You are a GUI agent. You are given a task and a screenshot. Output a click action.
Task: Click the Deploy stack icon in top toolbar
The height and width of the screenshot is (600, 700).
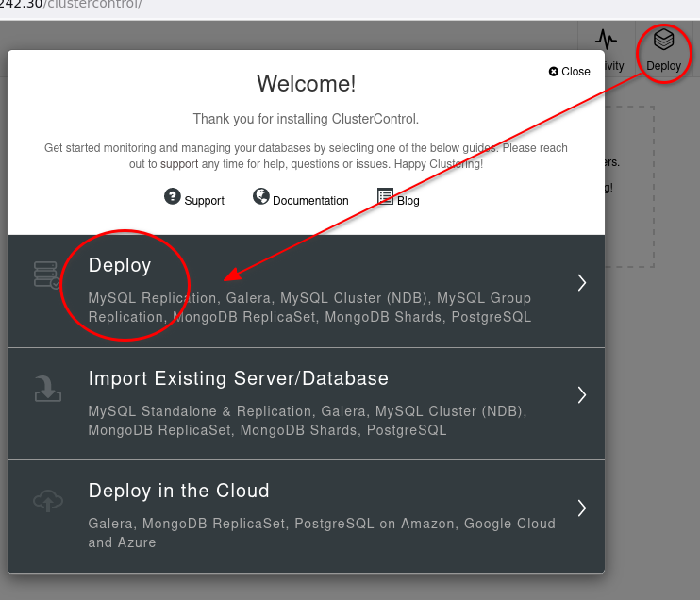point(663,40)
